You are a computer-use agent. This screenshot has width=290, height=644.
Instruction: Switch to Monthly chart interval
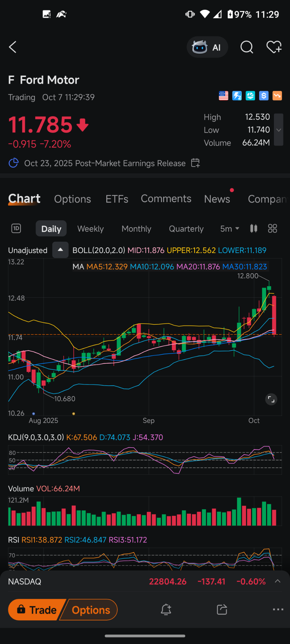tap(137, 229)
